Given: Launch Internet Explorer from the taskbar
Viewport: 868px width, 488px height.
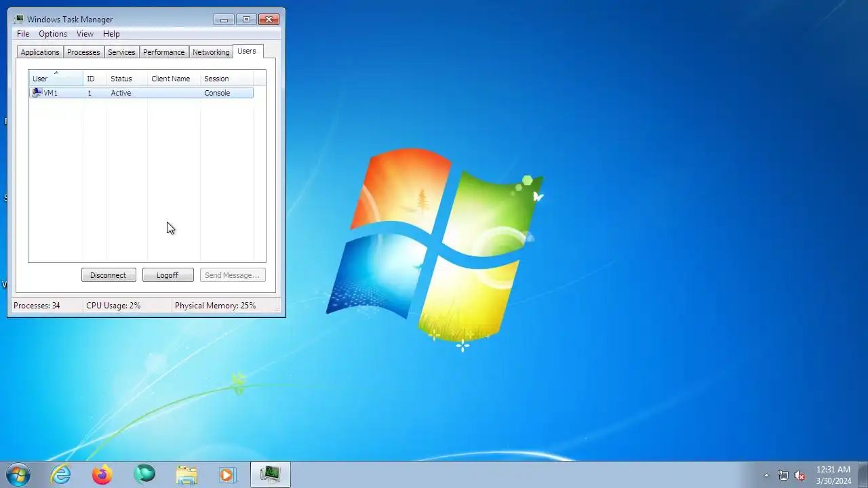Looking at the screenshot, I should click(x=61, y=474).
